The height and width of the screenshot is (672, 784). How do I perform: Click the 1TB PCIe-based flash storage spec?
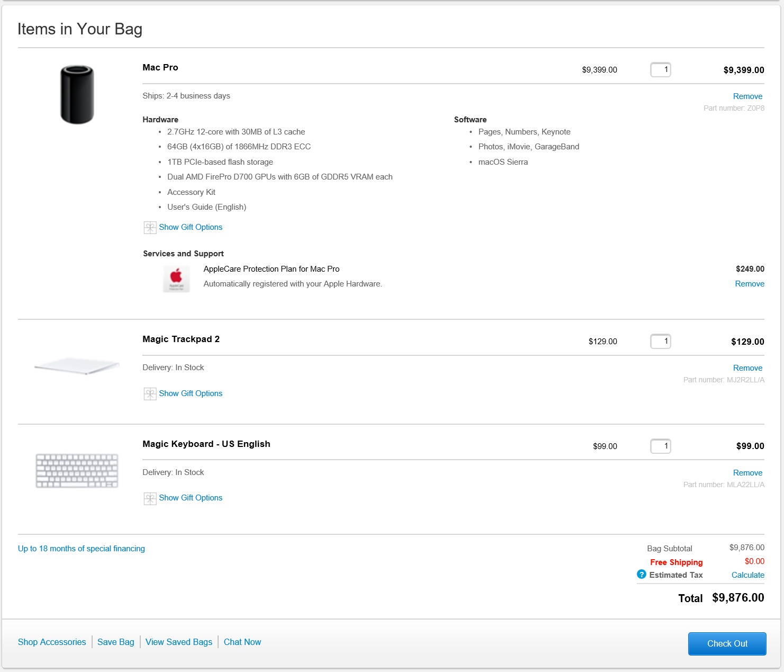click(x=220, y=162)
